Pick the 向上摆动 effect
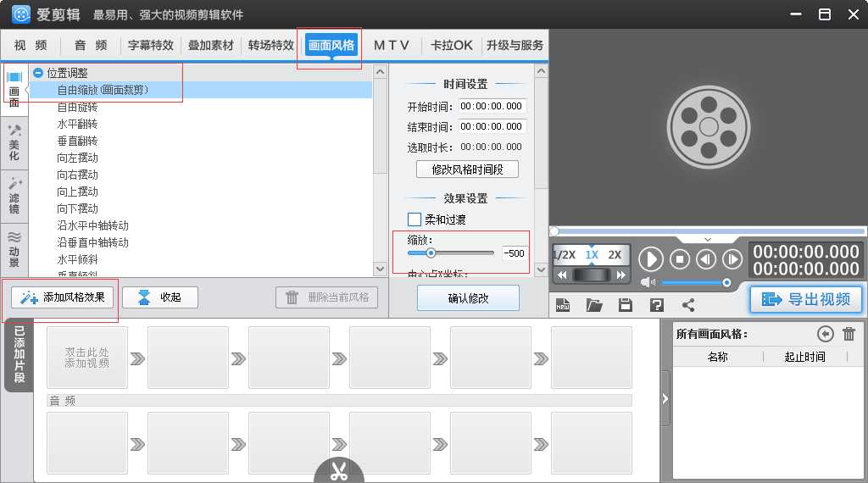This screenshot has width=868, height=483. 77,192
